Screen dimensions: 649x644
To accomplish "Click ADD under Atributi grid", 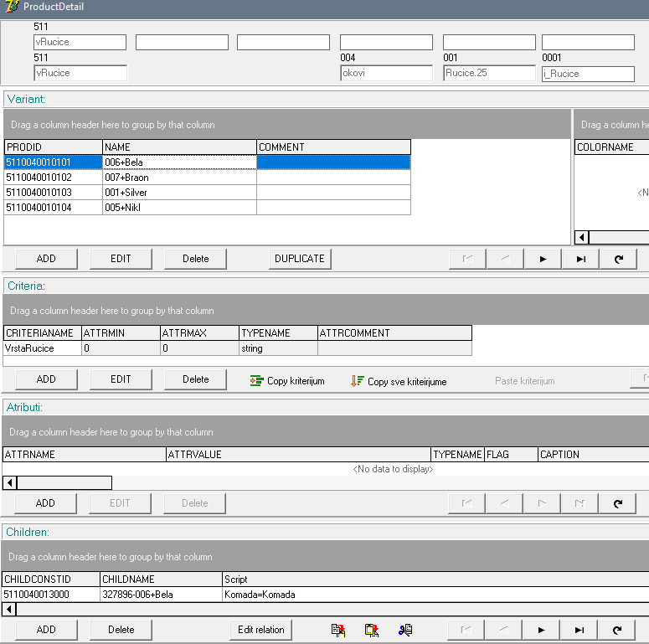I will pyautogui.click(x=45, y=503).
